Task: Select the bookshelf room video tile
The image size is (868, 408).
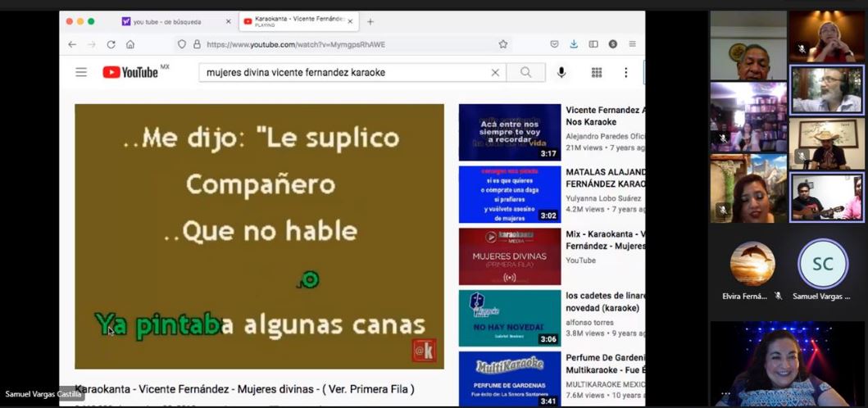Action: click(748, 117)
